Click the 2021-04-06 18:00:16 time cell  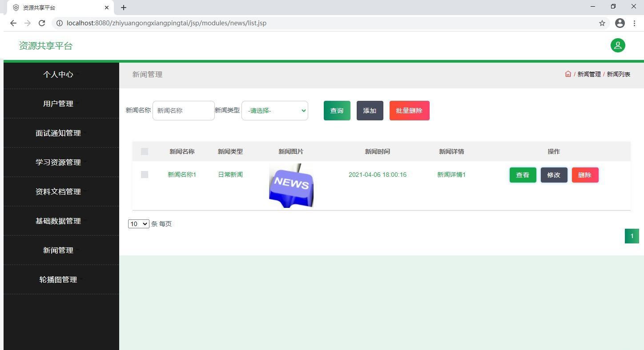click(x=378, y=175)
